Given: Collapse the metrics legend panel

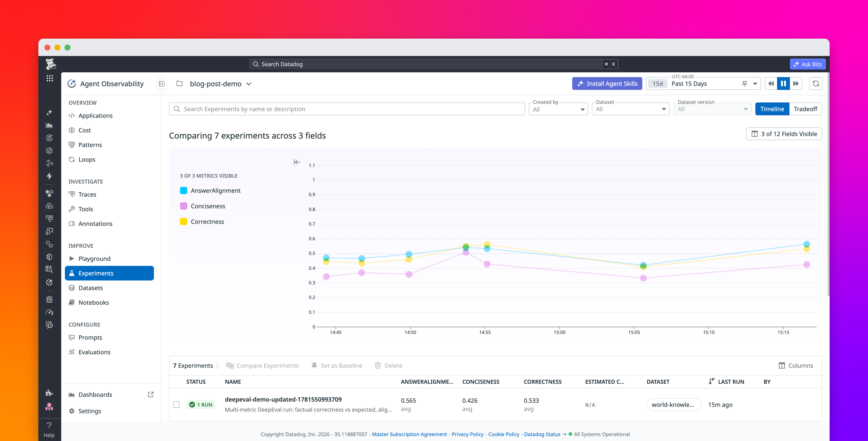Looking at the screenshot, I should pos(296,162).
